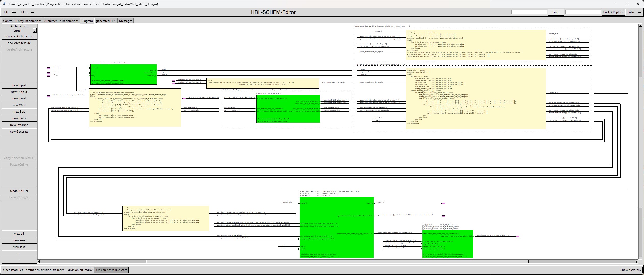This screenshot has width=644, height=275.
Task: Click the Find & Replace button
Action: (613, 12)
